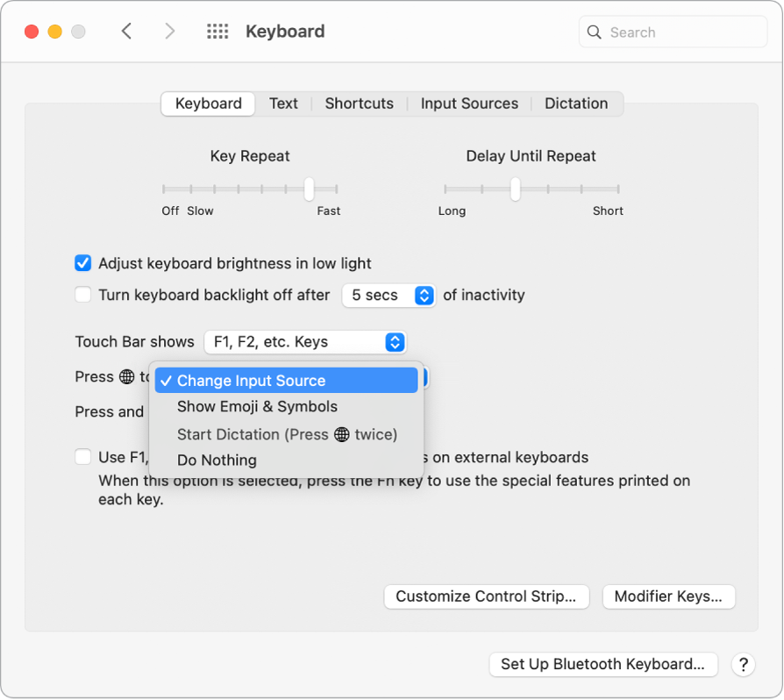Open the Modifier Keys settings
Screen dimensions: 784x700
668,596
